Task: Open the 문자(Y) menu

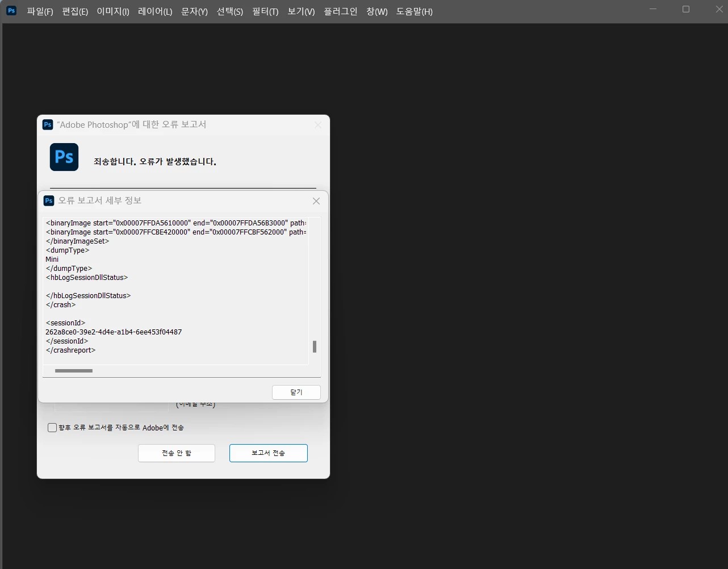Action: pyautogui.click(x=194, y=11)
